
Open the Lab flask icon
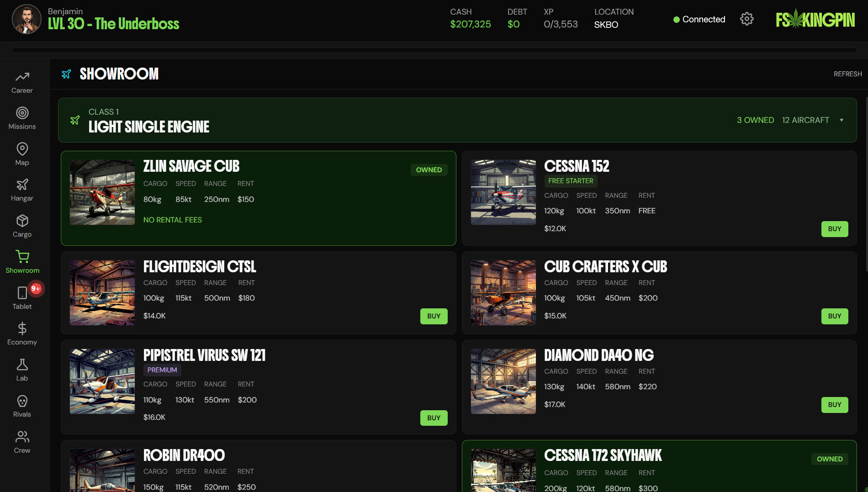pos(22,365)
